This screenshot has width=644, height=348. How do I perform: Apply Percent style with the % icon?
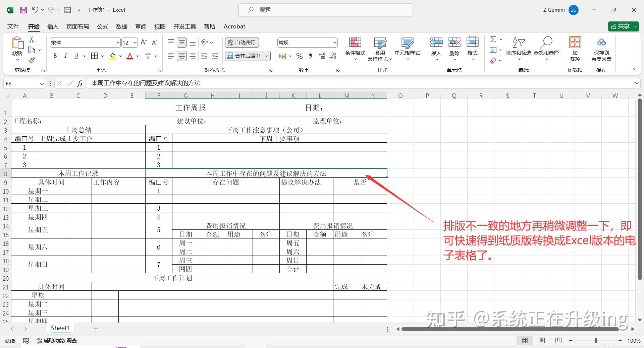pyautogui.click(x=300, y=56)
